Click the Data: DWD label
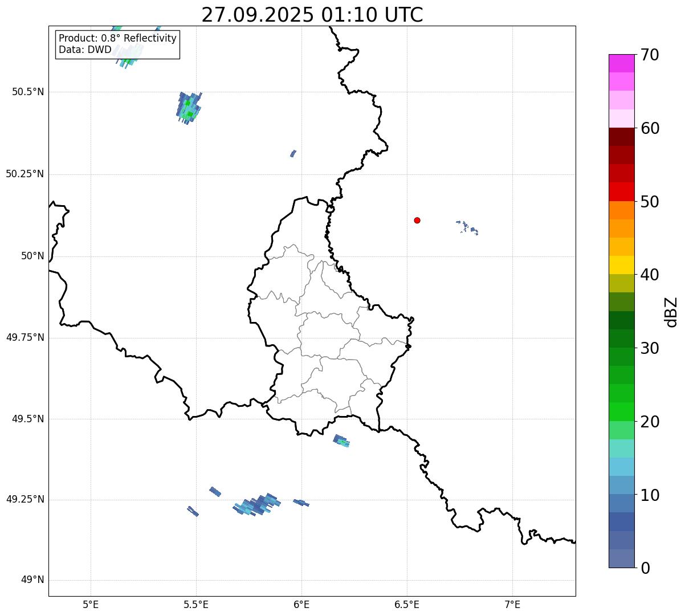The height and width of the screenshot is (616, 685). [85, 50]
